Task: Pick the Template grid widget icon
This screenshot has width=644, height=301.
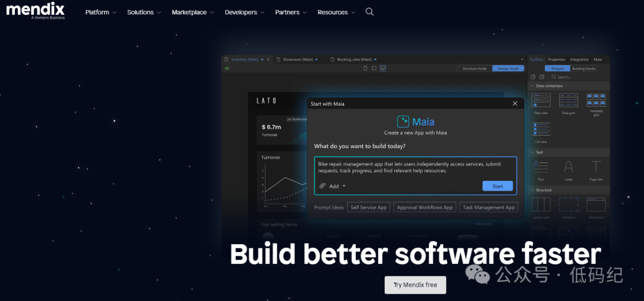Action: click(596, 100)
